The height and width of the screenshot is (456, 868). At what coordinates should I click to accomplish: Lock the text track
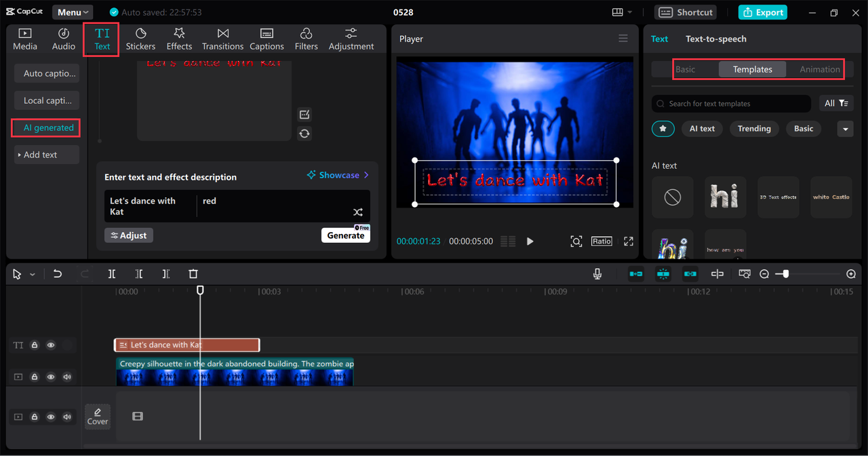35,345
